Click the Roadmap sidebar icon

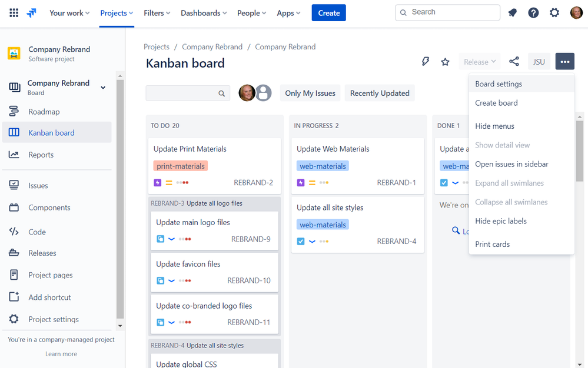tap(14, 111)
